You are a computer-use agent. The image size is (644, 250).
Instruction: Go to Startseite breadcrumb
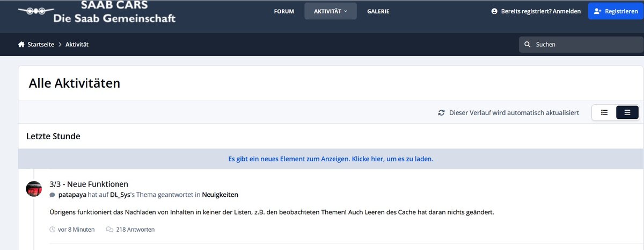[41, 45]
